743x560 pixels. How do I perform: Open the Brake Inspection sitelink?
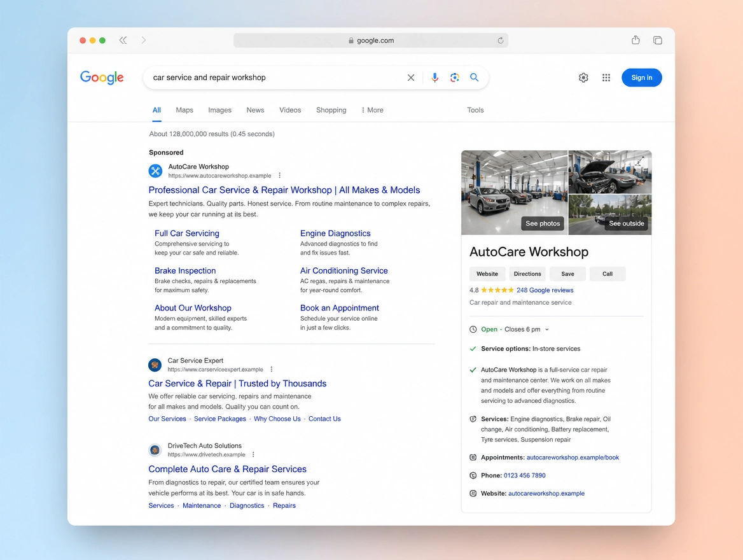tap(185, 270)
